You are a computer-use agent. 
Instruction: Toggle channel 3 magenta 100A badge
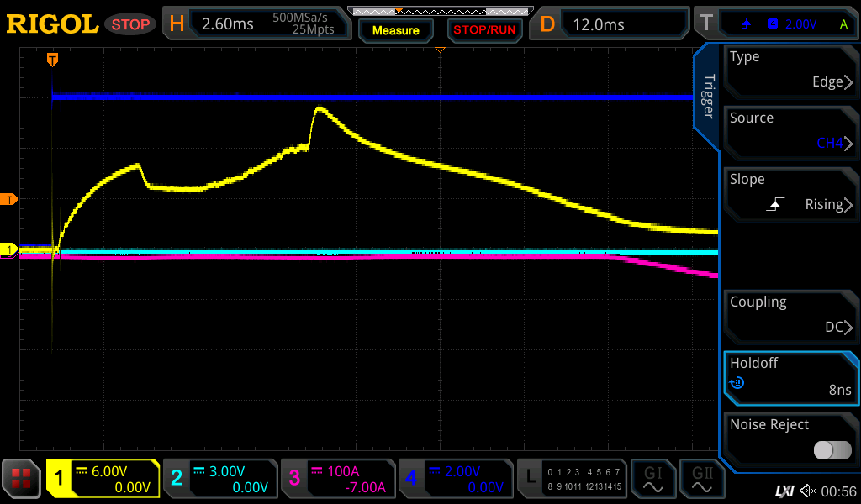(336, 479)
